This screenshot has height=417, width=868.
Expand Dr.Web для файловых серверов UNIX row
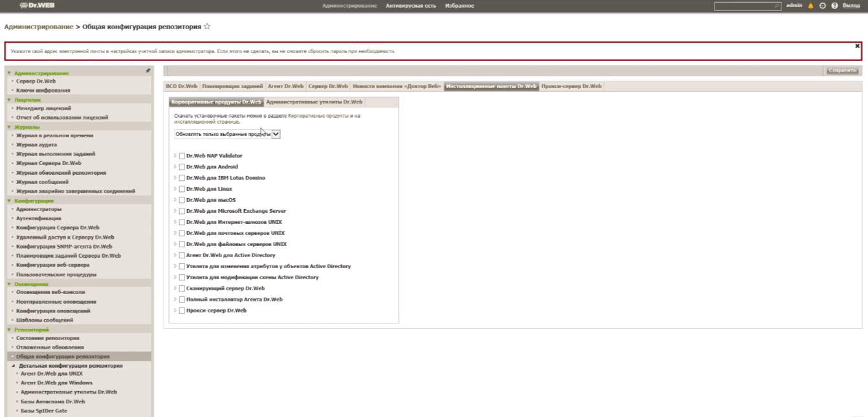[x=175, y=244]
